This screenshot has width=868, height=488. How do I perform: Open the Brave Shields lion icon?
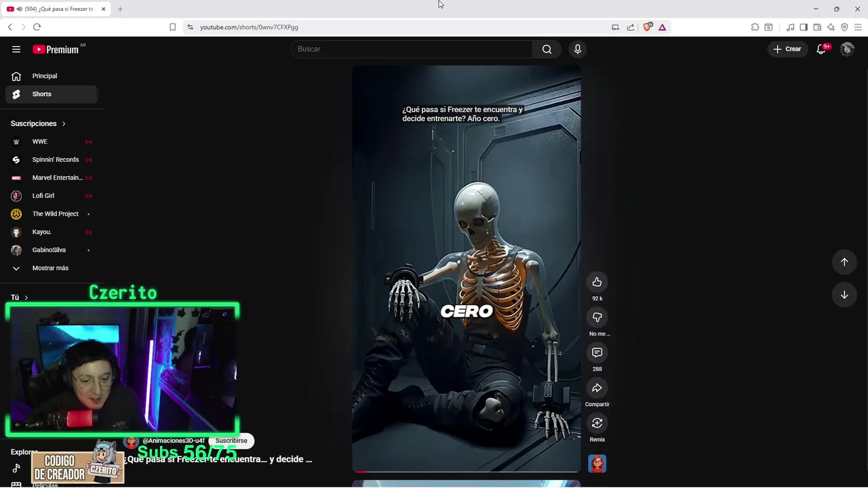point(647,27)
